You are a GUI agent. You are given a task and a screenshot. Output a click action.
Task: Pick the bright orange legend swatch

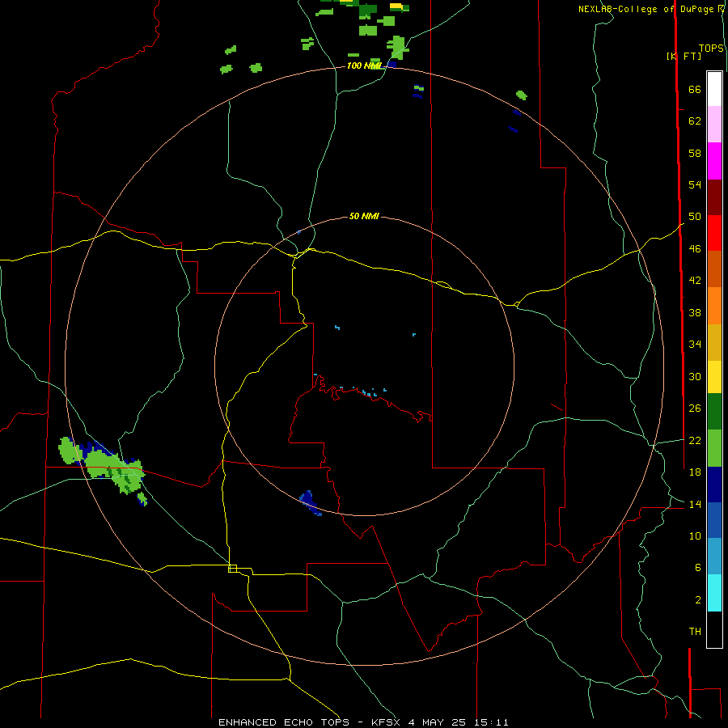click(x=714, y=306)
